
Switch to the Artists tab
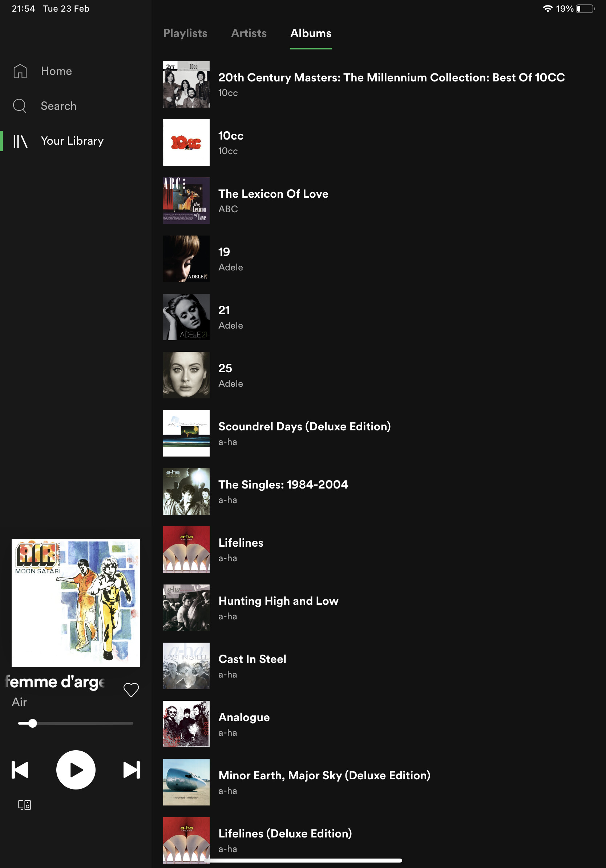pos(249,33)
